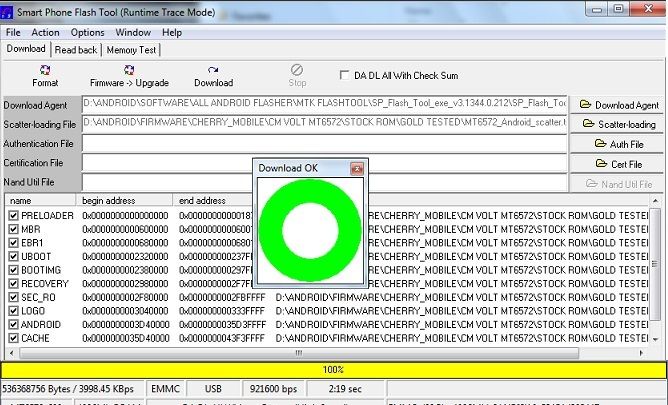Enable DA DL All With Check Sum
This screenshot has height=405, width=668.
click(x=346, y=75)
